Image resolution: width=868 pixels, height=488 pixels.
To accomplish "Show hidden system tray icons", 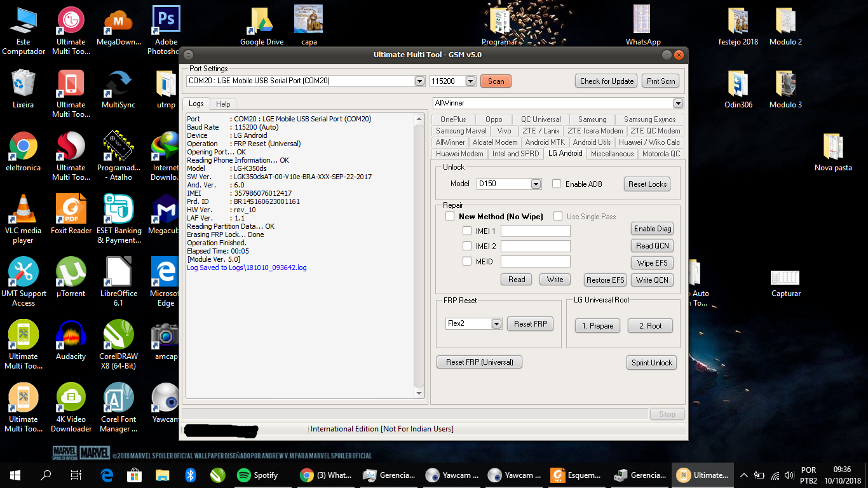I will 743,475.
